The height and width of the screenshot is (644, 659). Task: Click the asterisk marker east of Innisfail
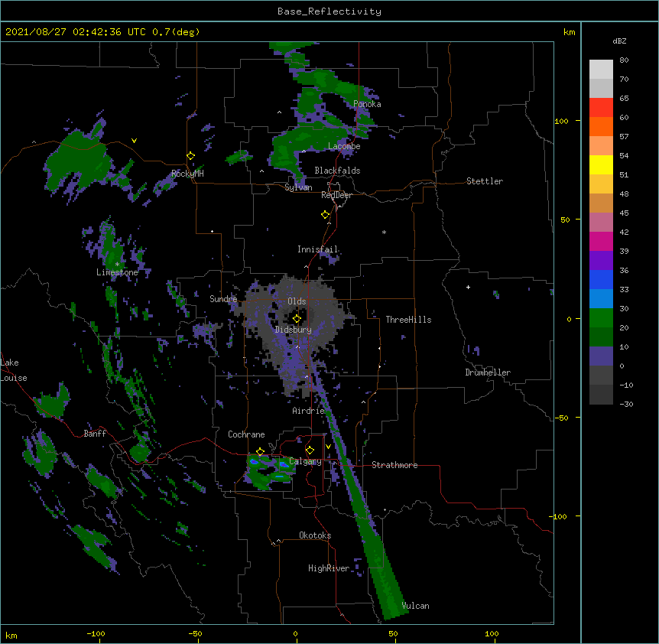pos(384,232)
